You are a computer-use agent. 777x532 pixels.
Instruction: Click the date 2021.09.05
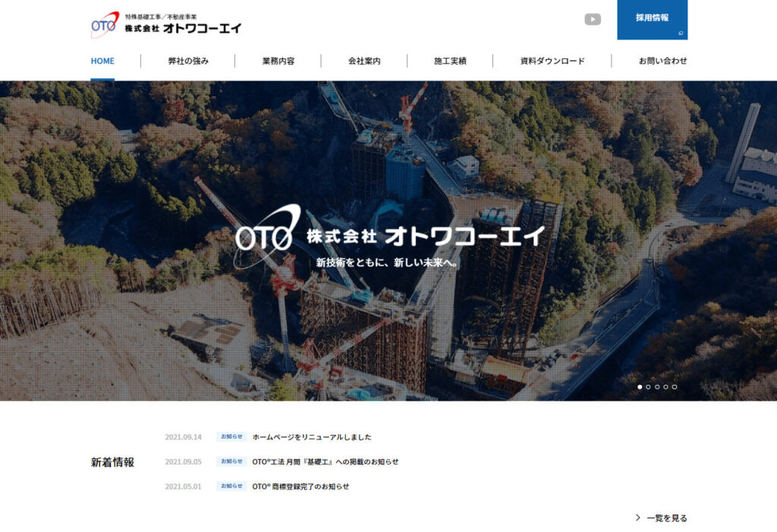[184, 461]
